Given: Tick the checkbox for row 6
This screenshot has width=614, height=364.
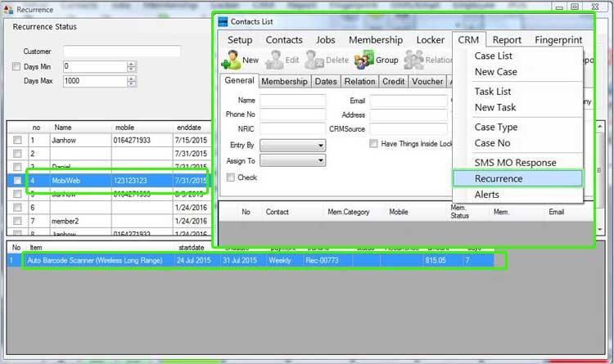Looking at the screenshot, I should pos(17,208).
